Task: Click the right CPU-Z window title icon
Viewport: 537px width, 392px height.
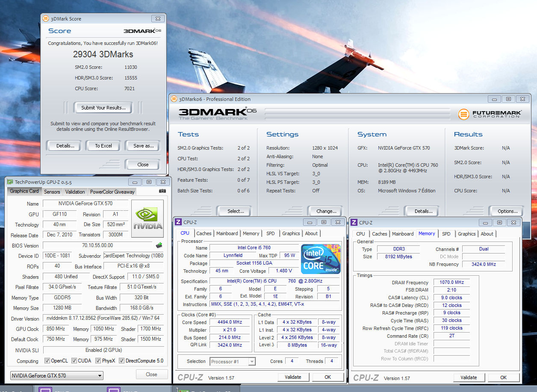Action: (354, 223)
